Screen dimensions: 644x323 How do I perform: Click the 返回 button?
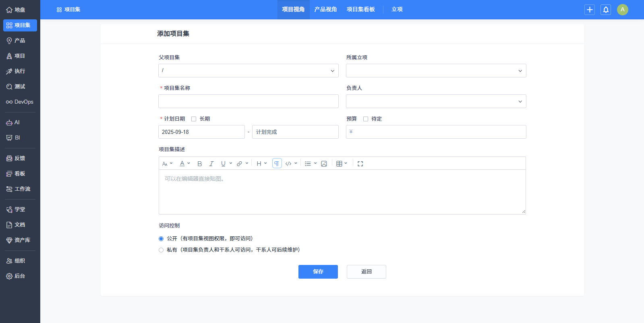366,272
